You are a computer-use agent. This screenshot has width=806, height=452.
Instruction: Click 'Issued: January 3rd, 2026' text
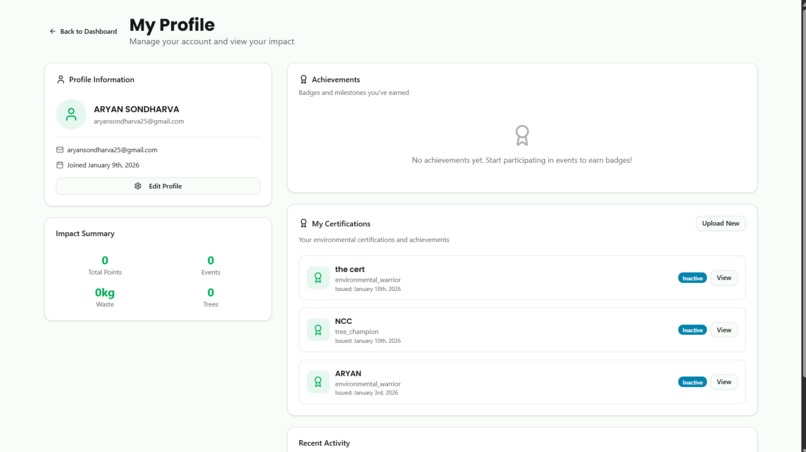point(367,393)
